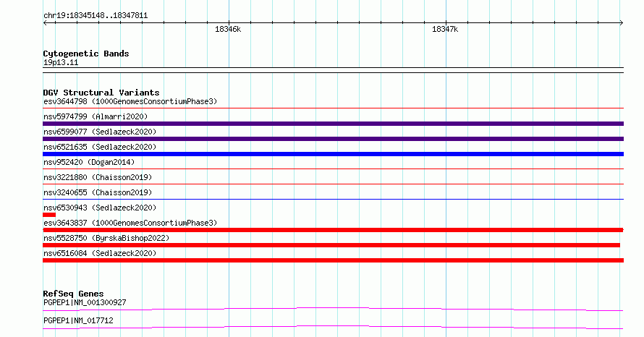Click the 19p13.11 cytogenetic band label

coord(61,62)
